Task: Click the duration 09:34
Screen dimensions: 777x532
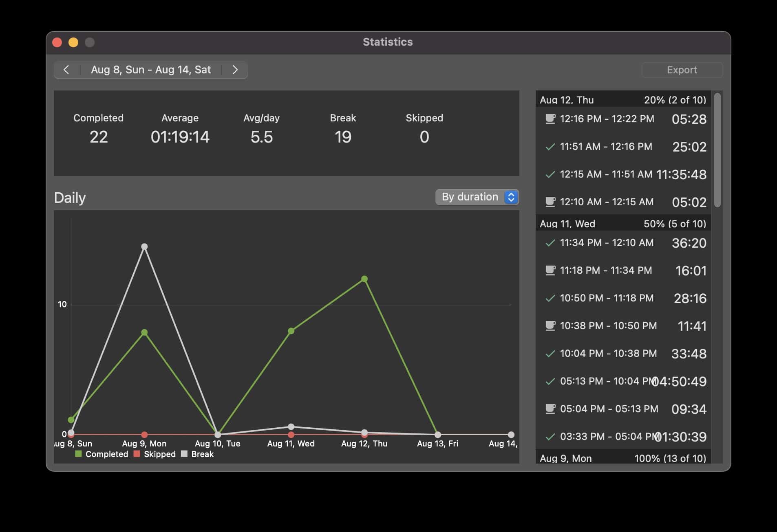Action: coord(689,409)
